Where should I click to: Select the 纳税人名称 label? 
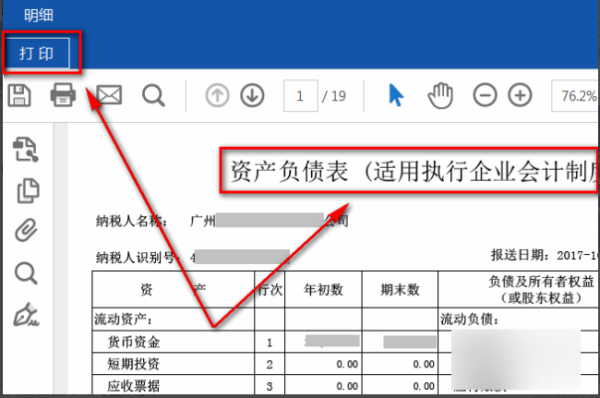(x=131, y=221)
